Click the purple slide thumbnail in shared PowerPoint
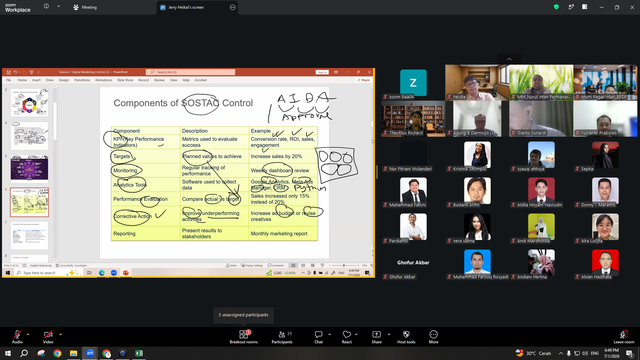Image resolution: width=640 pixels, height=360 pixels. [x=29, y=168]
